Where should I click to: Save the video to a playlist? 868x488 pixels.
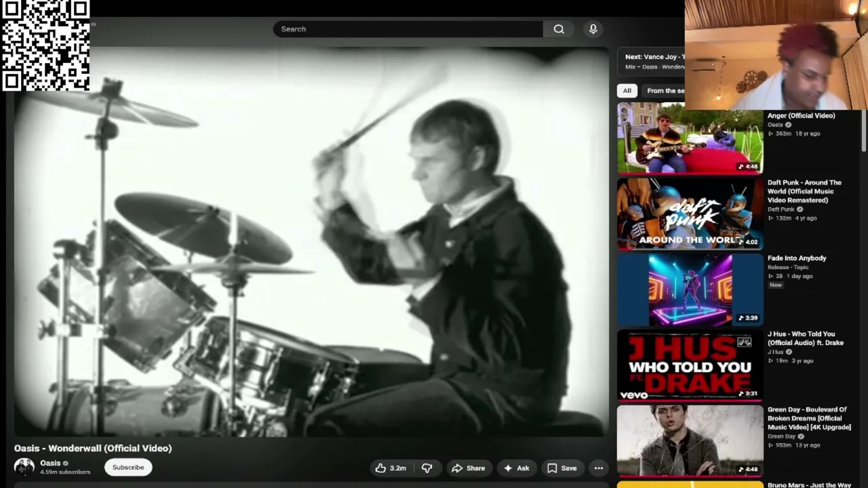[562, 468]
